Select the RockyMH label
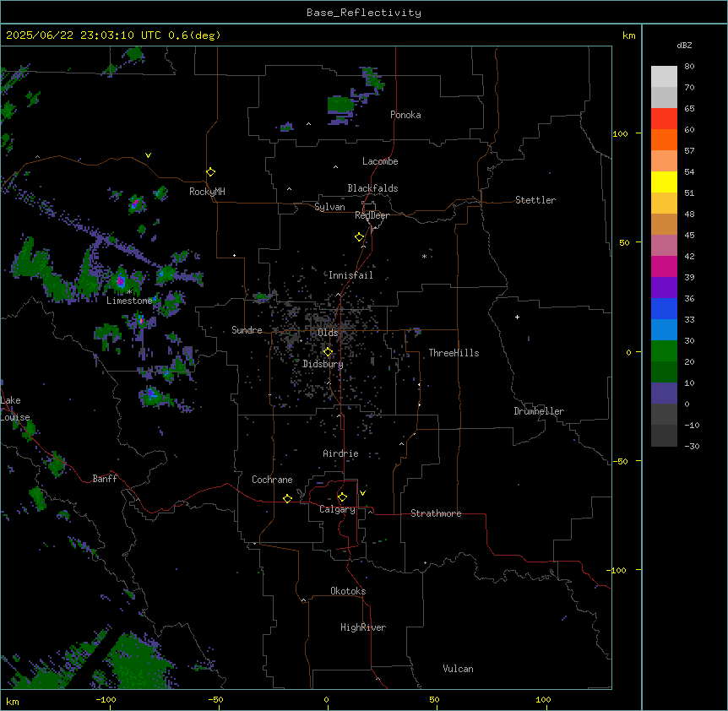The width and height of the screenshot is (728, 711). coord(207,192)
